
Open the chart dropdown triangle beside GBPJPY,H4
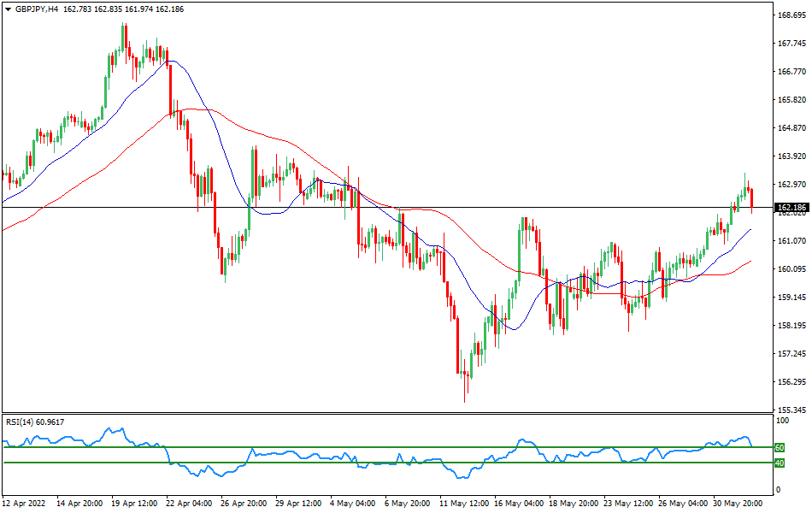[x=8, y=9]
